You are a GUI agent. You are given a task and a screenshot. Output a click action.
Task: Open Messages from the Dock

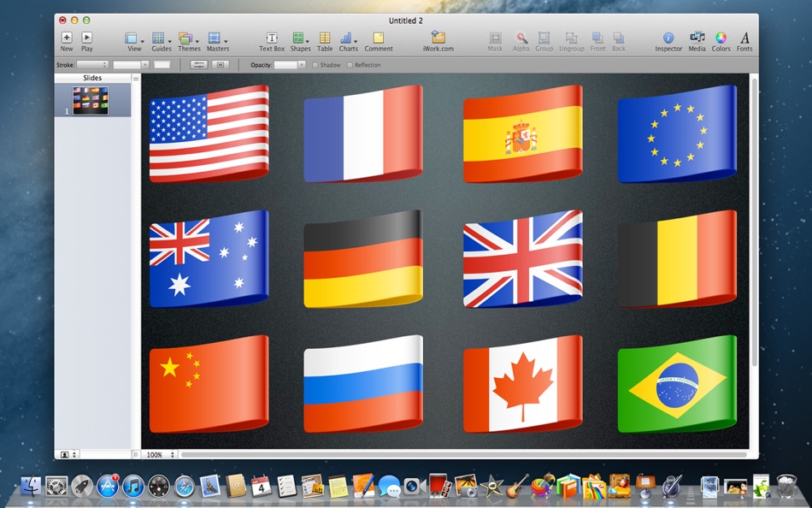pos(389,487)
